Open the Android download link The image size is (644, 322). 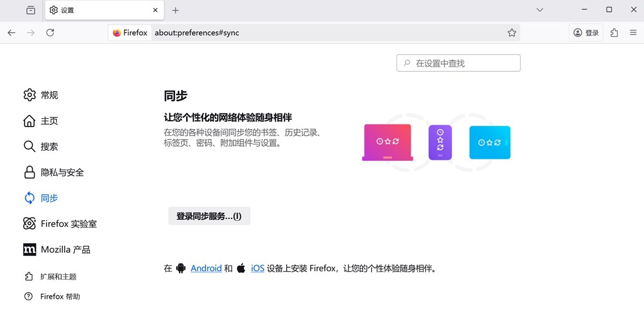pos(206,268)
